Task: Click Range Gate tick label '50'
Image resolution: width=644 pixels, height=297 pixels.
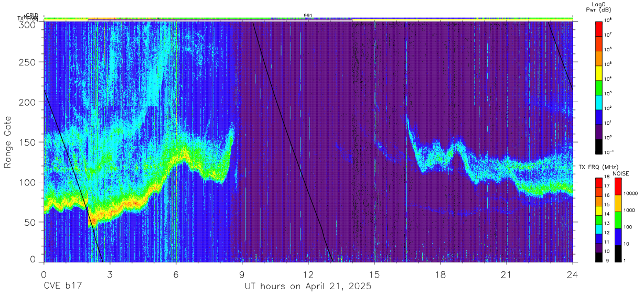Action: (x=31, y=222)
